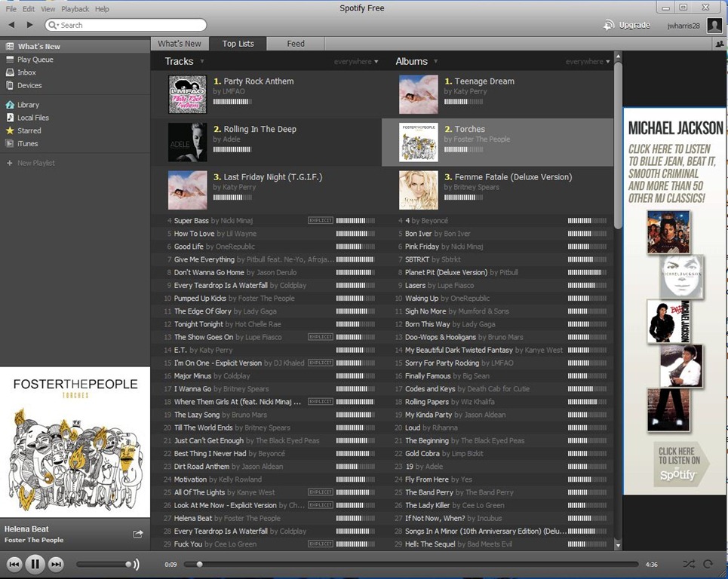
Task: Open Tracks list type dropdown
Action: [202, 61]
